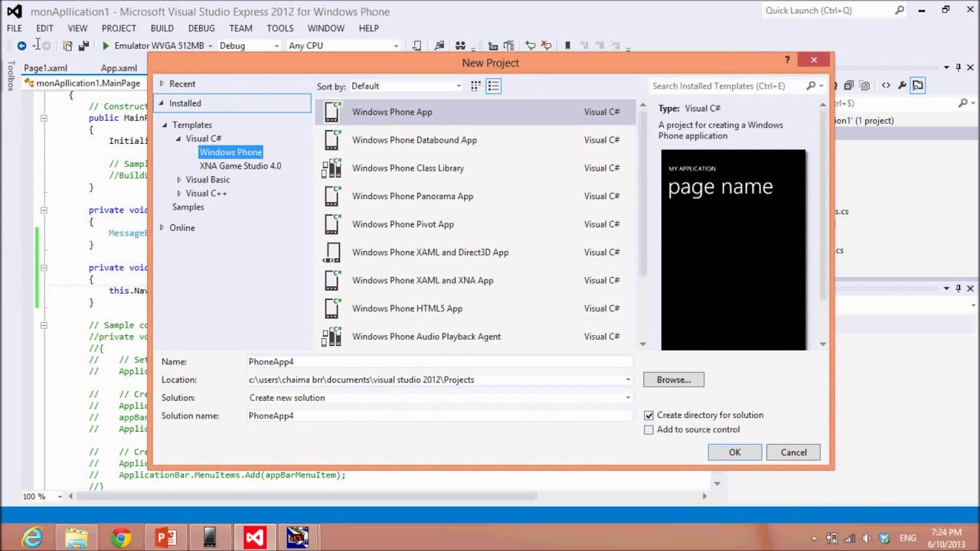Expand the Recent section
The image size is (980, 551).
click(x=162, y=84)
